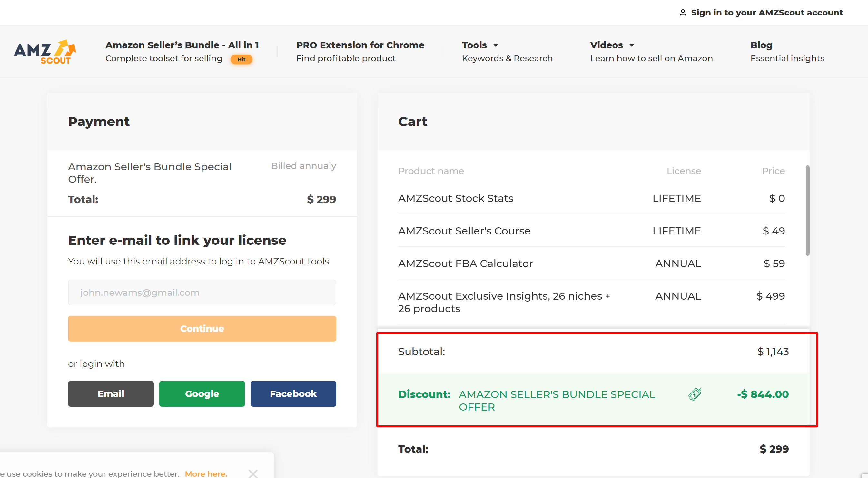Click the Payment panel $ 299 total
Screen dimensions: 868x478
click(x=321, y=199)
